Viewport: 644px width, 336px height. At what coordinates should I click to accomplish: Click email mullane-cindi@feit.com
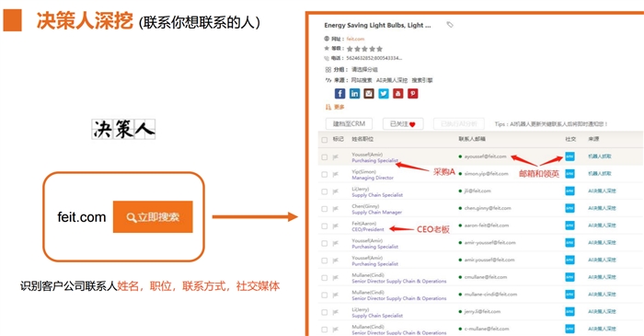pyautogui.click(x=490, y=295)
